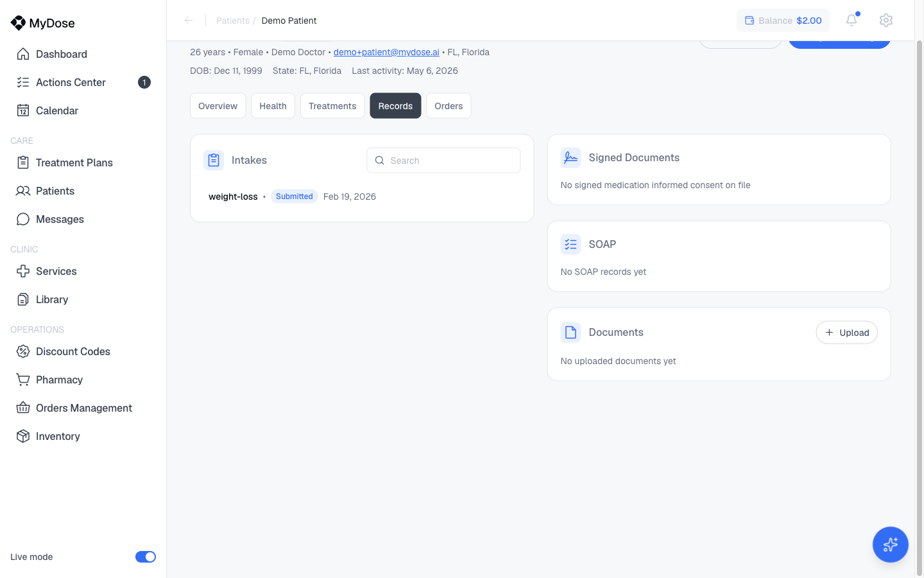Screen dimensions: 924x578
Task: Click the Documents file icon
Action: point(570,332)
